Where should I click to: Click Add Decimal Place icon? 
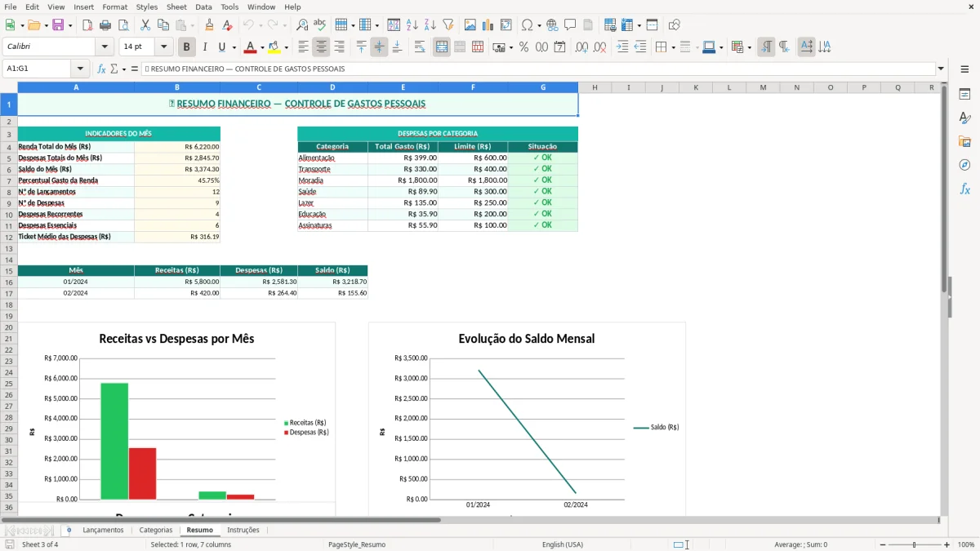(581, 47)
